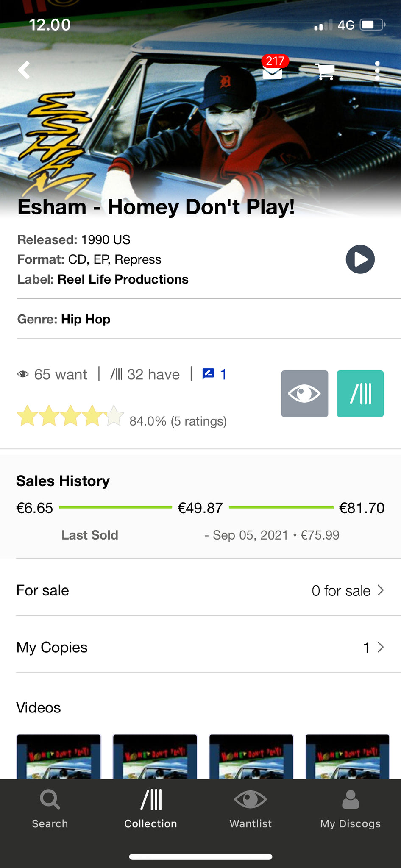401x868 pixels.
Task: Toggle the gray wantlist eye button
Action: [304, 394]
